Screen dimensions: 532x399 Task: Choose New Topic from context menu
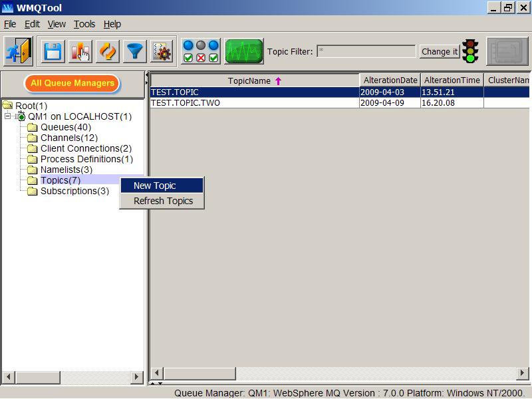coord(162,186)
